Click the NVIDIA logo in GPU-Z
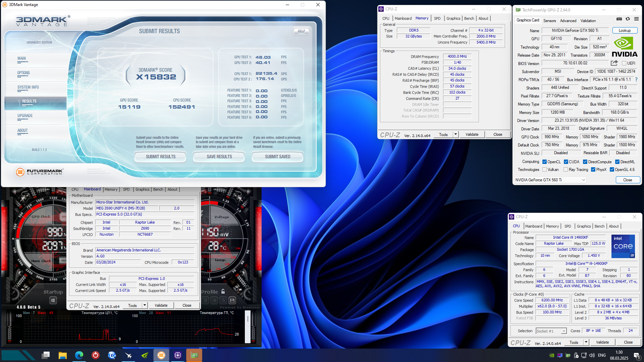Viewport: 644px width, 362px height. coord(625,47)
